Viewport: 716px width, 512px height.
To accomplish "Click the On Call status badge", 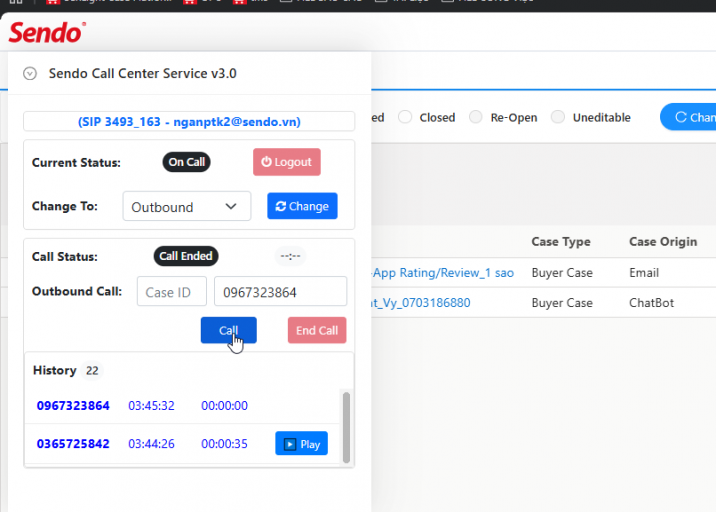I will pos(186,162).
